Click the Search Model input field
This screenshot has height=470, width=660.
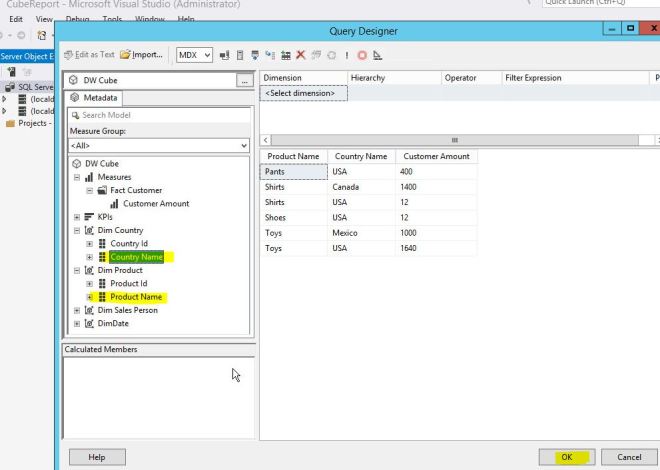coord(160,115)
